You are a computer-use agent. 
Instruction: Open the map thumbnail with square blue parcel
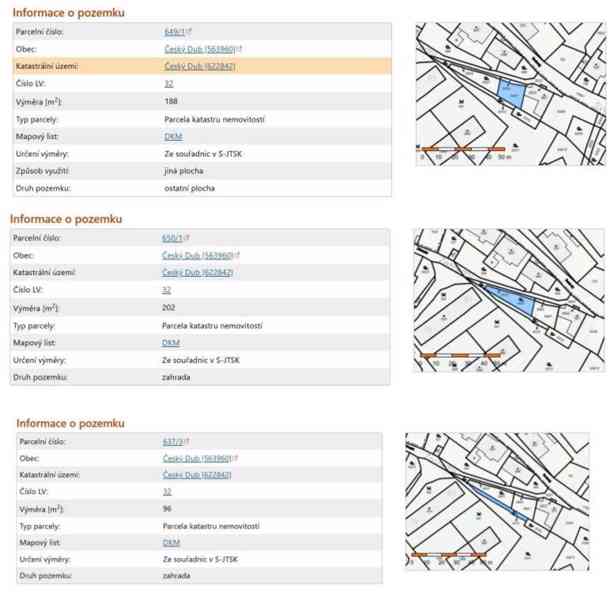click(510, 94)
